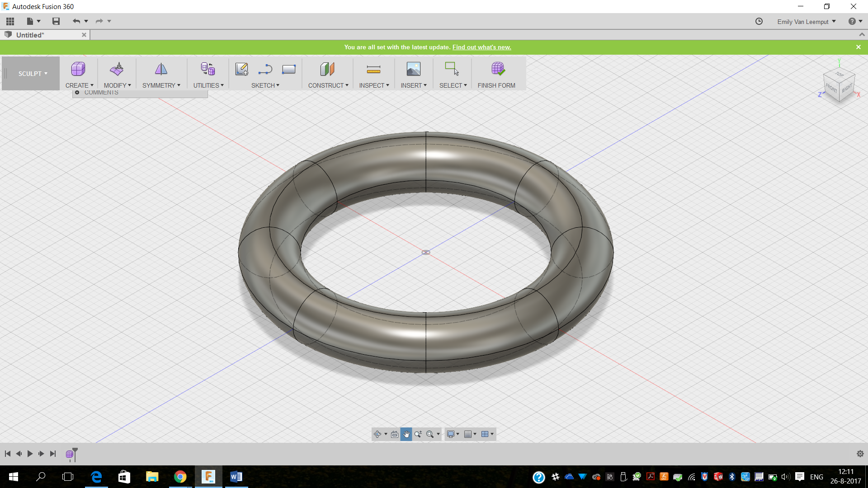This screenshot has width=868, height=488.
Task: Click the Inspect measure icon
Action: pos(373,69)
